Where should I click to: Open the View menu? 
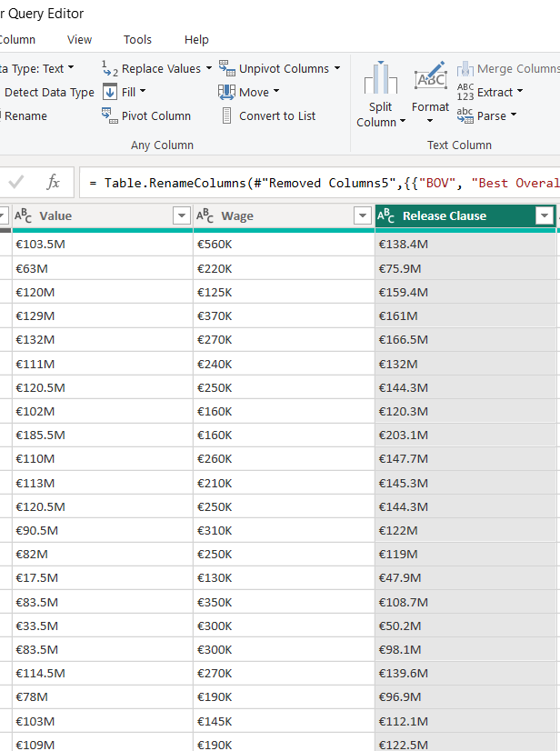pyautogui.click(x=79, y=39)
